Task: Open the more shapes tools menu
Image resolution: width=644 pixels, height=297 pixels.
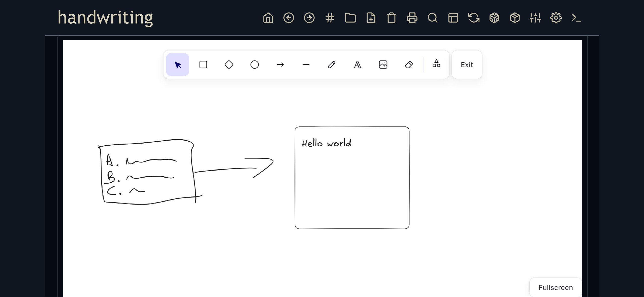Action: [x=436, y=63]
